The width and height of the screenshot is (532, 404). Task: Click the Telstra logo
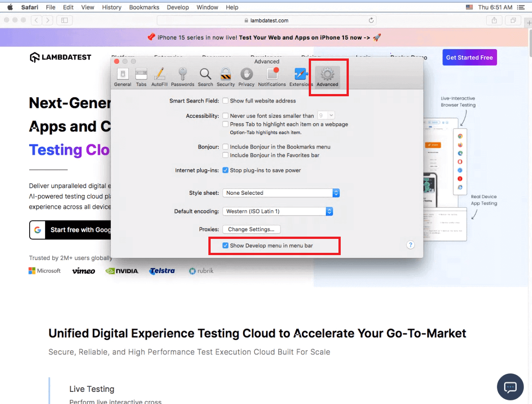tap(162, 271)
